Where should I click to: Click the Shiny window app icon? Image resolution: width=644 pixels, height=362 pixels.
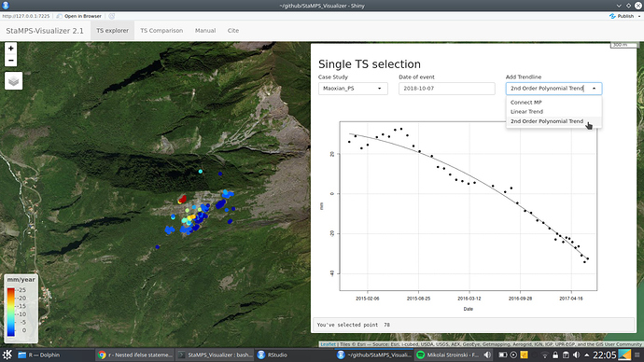pyautogui.click(x=6, y=6)
